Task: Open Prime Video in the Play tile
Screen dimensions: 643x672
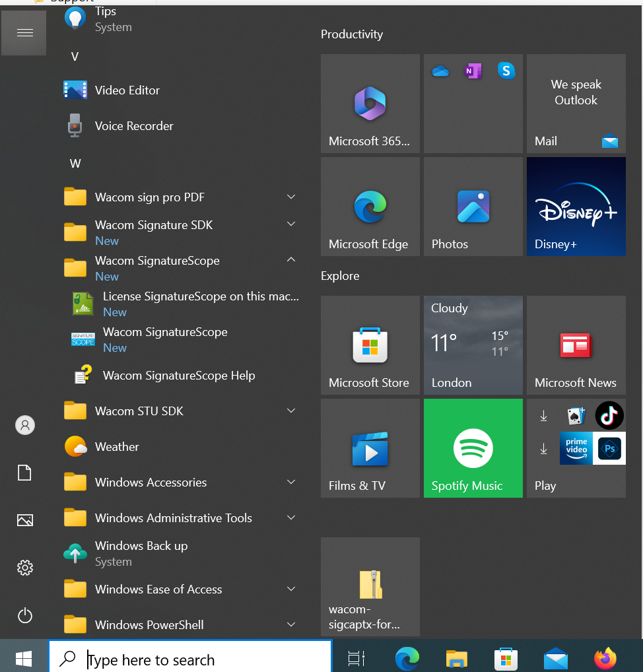Action: [x=576, y=448]
